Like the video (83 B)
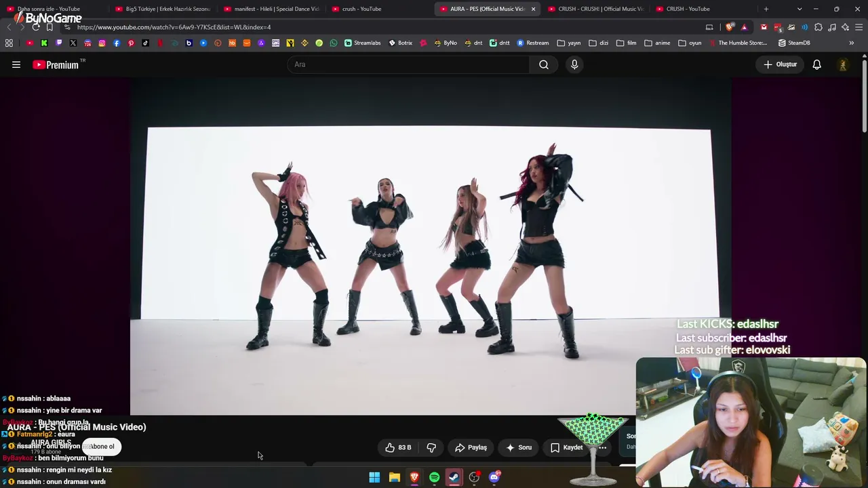The image size is (868, 488). (398, 447)
